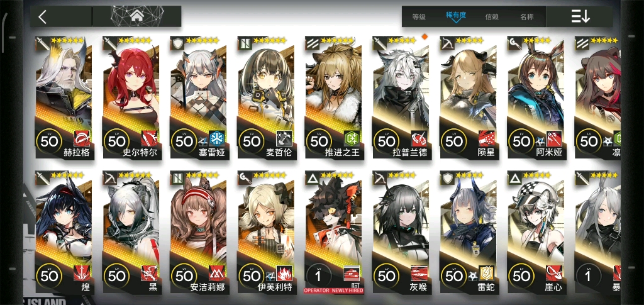Sort operators by 信赖 (trust)
644x305 pixels.
point(492,17)
